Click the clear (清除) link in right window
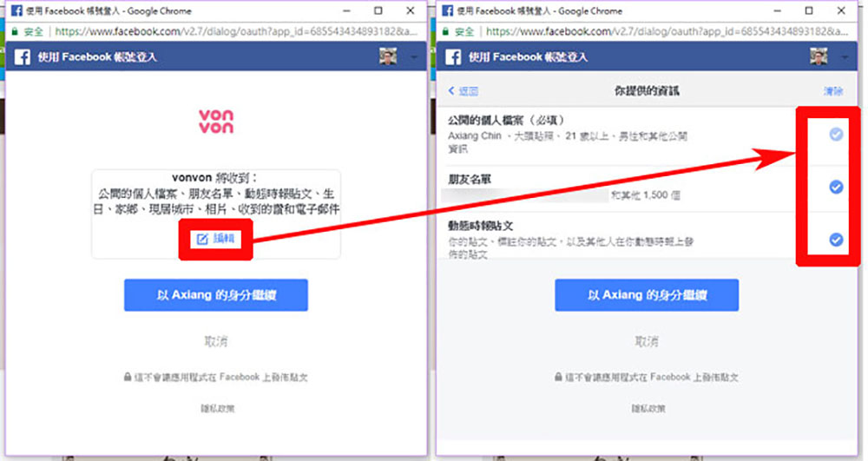The height and width of the screenshot is (461, 868). coord(833,91)
